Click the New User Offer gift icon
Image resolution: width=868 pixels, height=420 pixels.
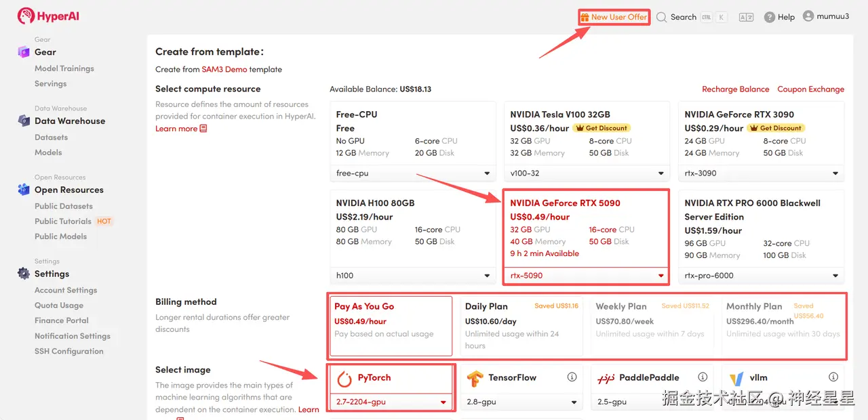[x=585, y=17]
